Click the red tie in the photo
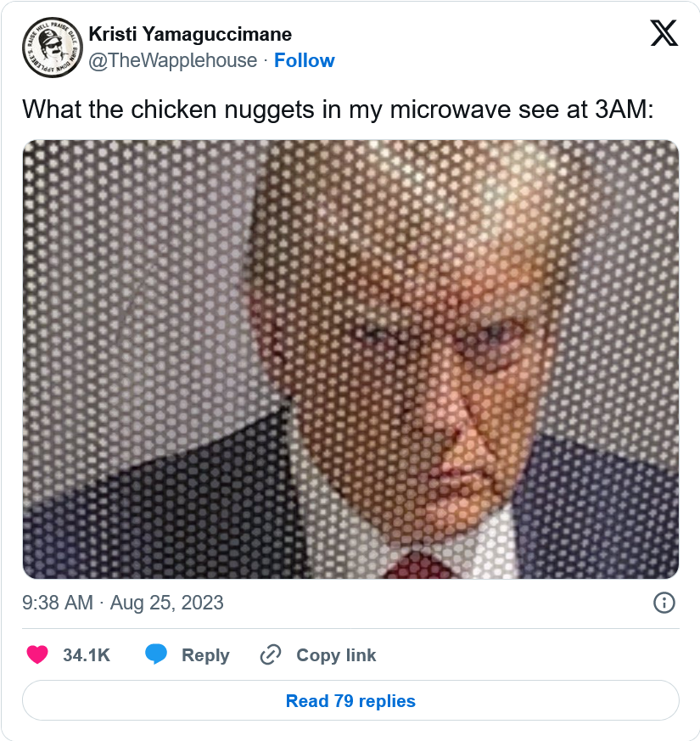 [x=417, y=564]
